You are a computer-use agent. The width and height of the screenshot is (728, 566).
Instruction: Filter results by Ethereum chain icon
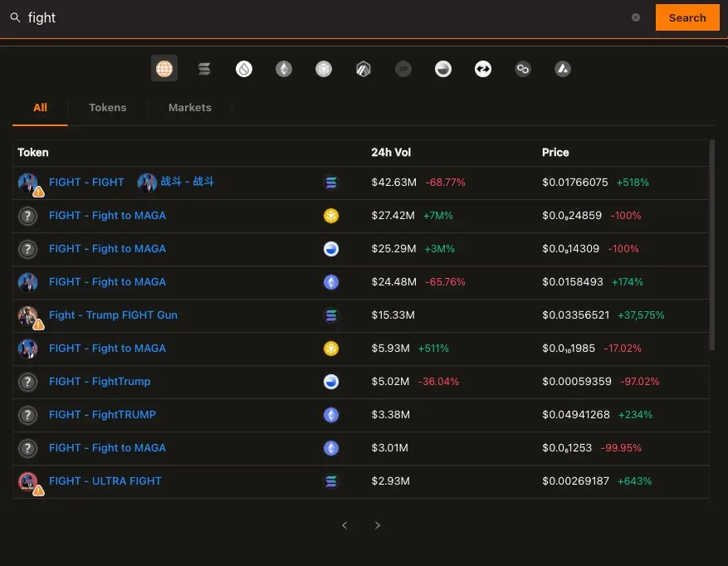click(284, 69)
